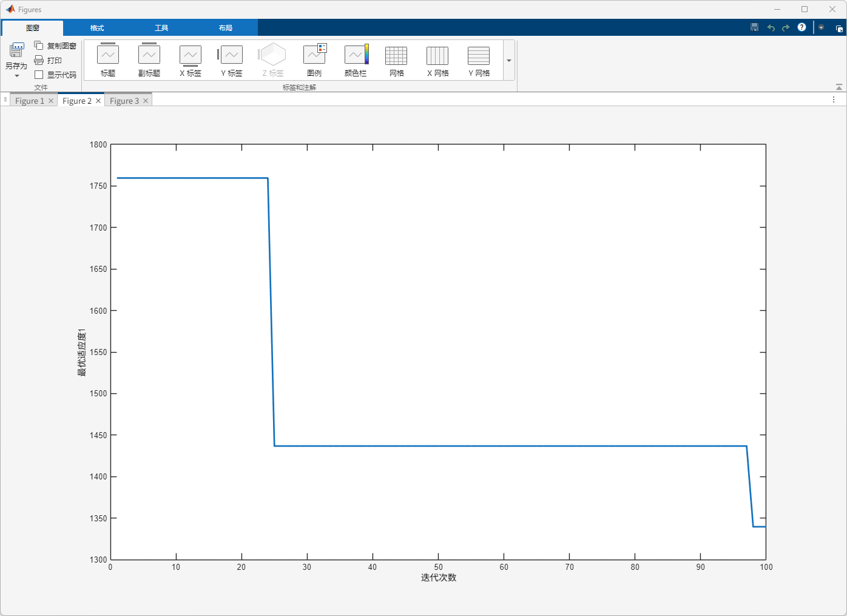This screenshot has width=847, height=616.
Task: Open the 另存为 save-as dropdown
Action: point(16,75)
